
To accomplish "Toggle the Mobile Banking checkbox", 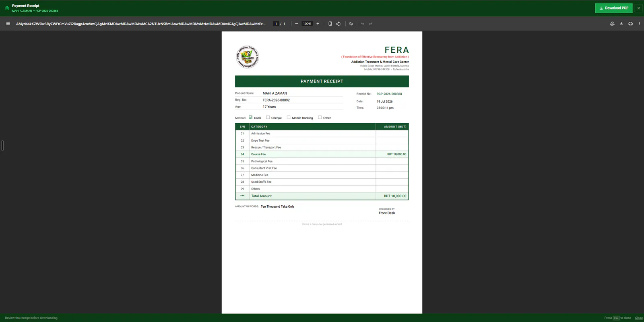I will pos(289,118).
